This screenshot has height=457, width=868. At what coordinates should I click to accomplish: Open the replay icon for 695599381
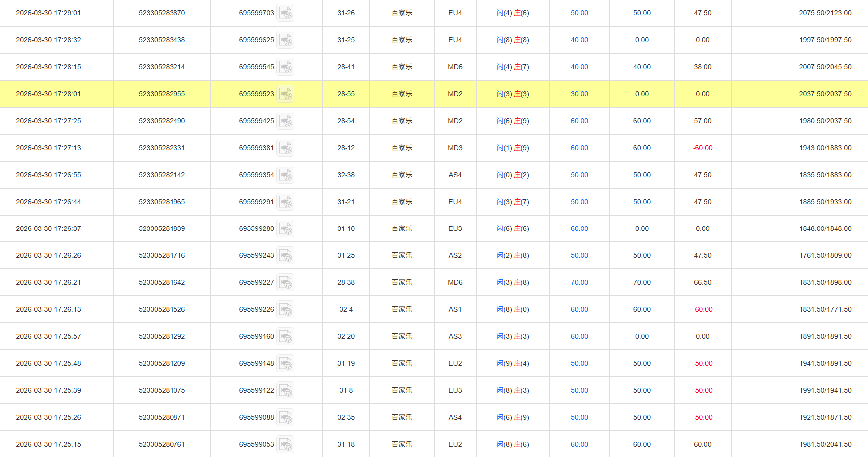coord(285,148)
